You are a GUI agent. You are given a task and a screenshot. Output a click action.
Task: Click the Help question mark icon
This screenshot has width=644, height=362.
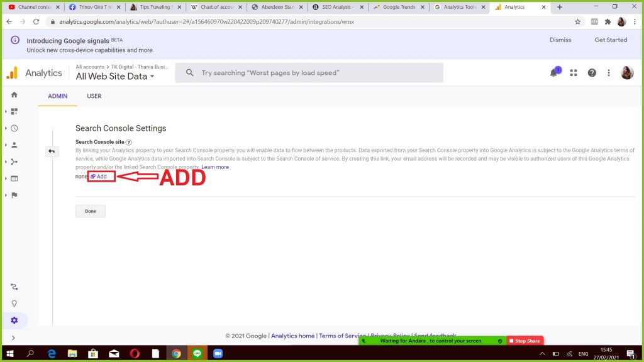click(592, 73)
